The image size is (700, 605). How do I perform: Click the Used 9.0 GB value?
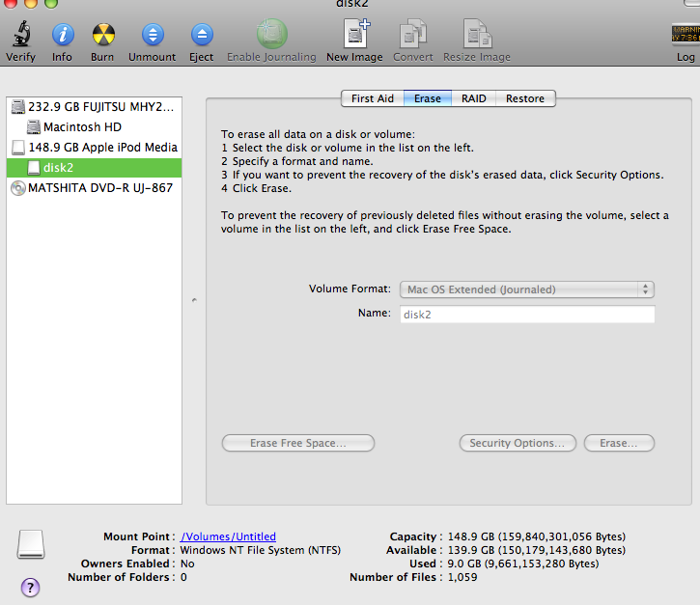pyautogui.click(x=523, y=564)
